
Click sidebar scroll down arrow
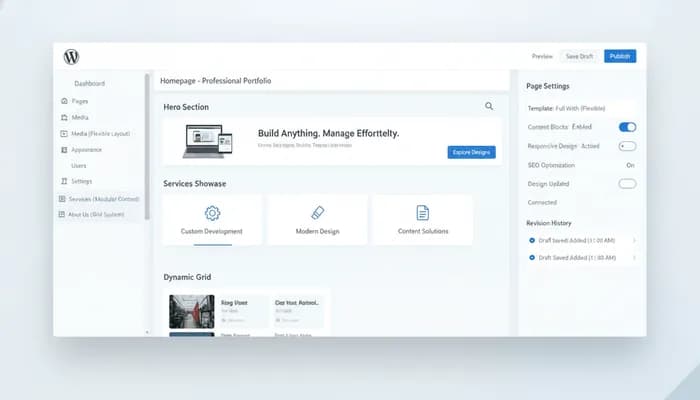(x=147, y=332)
